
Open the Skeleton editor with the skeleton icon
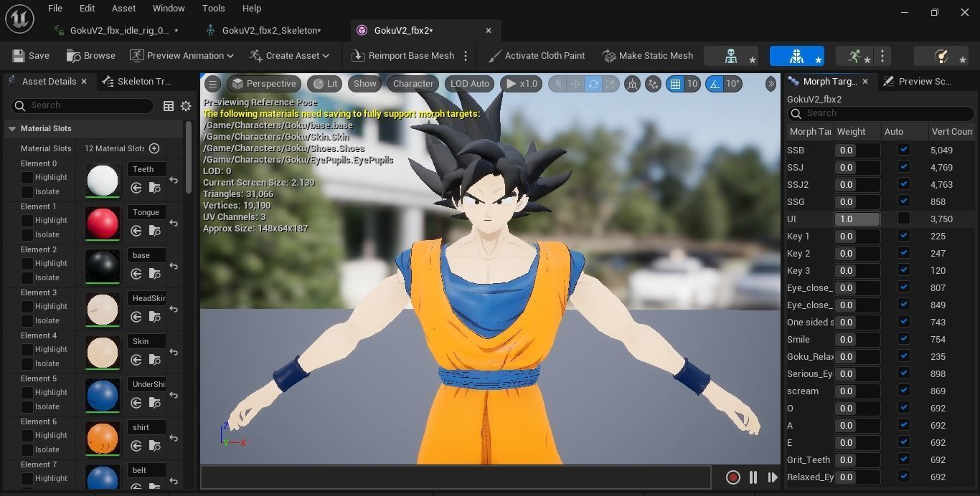[731, 55]
